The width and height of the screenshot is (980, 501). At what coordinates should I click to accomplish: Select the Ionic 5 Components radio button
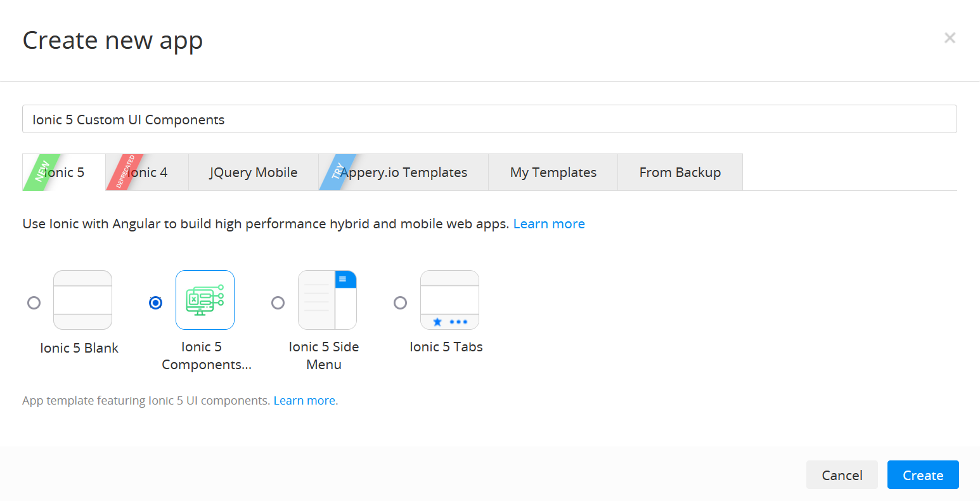[156, 303]
